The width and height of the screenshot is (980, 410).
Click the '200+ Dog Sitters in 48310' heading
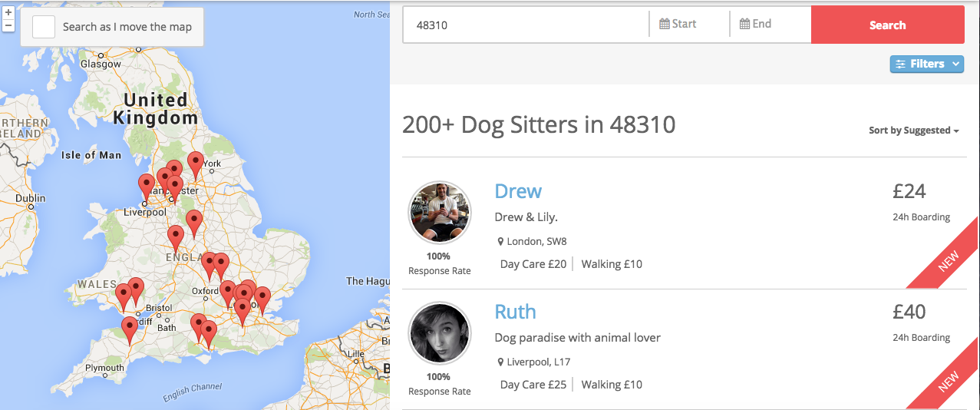539,124
